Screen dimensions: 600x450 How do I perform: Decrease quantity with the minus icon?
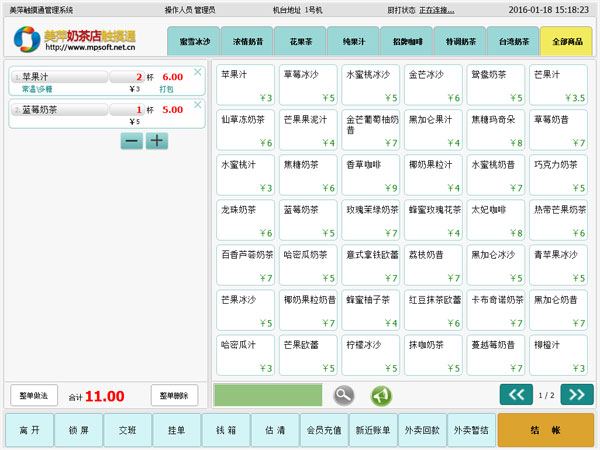132,141
